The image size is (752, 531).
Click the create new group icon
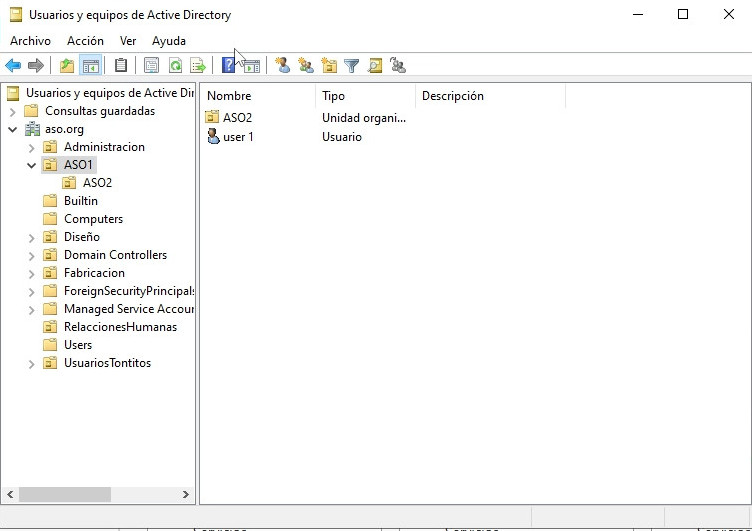pyautogui.click(x=306, y=66)
